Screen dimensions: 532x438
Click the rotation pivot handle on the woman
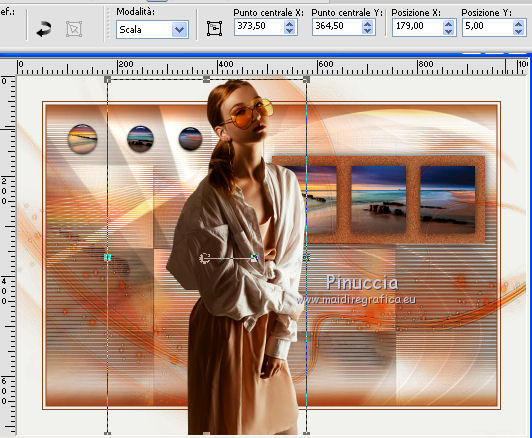pos(204,259)
